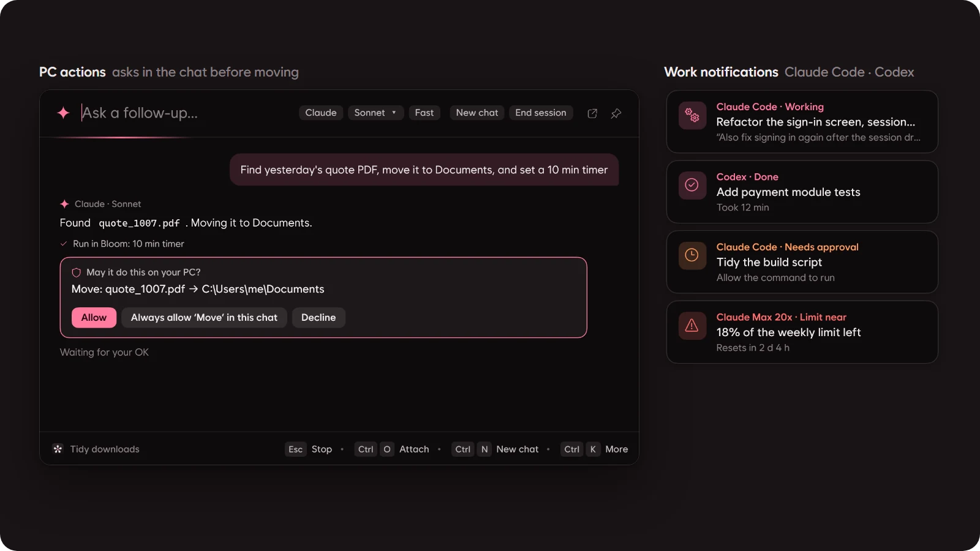Open the Sonnet model dropdown
Image resolution: width=980 pixels, height=551 pixels.
[x=375, y=113]
